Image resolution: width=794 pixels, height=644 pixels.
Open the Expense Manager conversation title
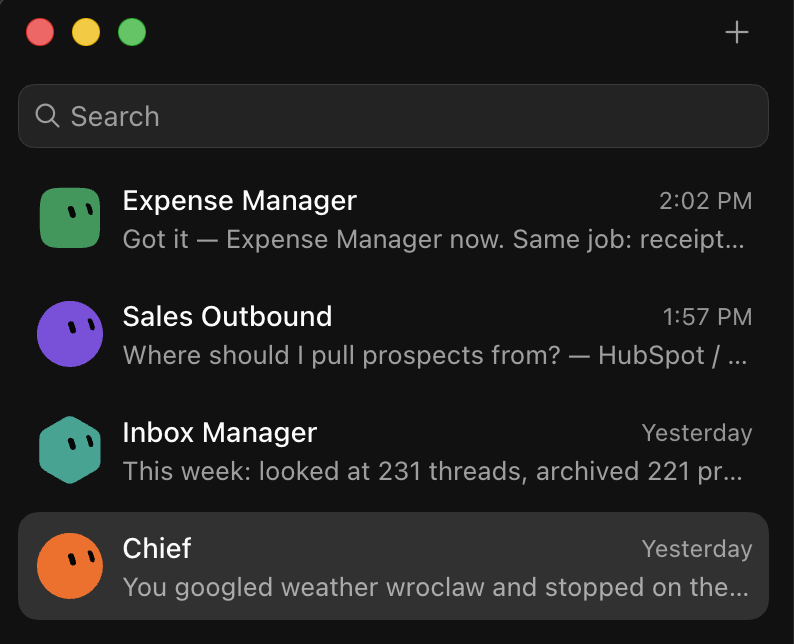[x=240, y=200]
